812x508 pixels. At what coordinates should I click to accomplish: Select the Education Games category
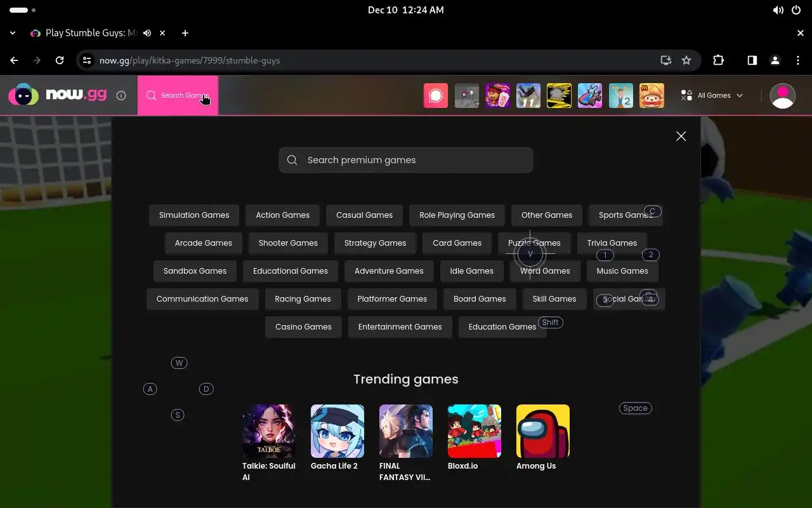(x=502, y=326)
